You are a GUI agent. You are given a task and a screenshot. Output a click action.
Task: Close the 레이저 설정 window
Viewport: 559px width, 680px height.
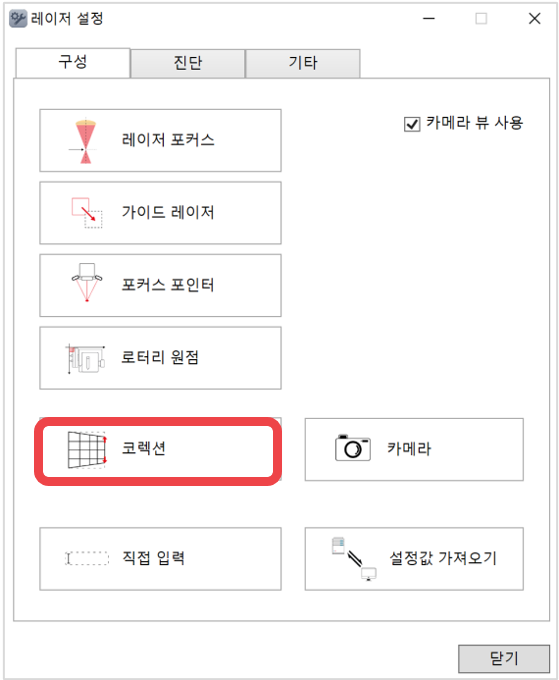point(535,19)
